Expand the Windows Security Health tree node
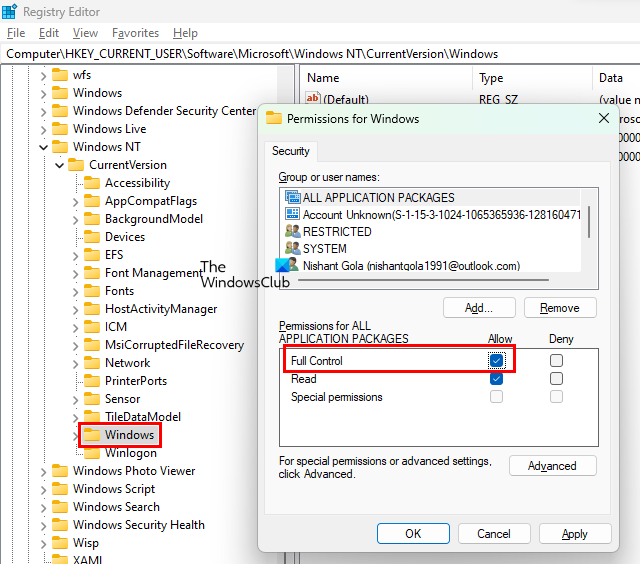Viewport: 640px width, 564px height. click(43, 526)
